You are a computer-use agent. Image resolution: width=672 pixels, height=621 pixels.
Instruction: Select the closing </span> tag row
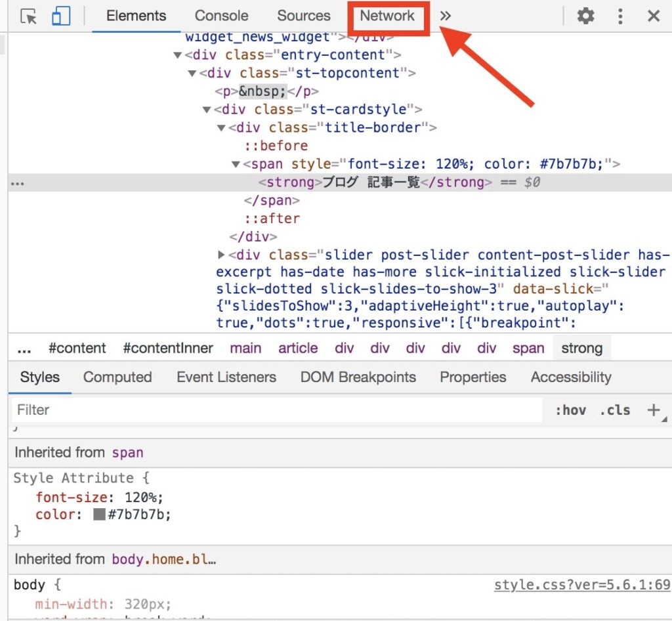coord(272,200)
